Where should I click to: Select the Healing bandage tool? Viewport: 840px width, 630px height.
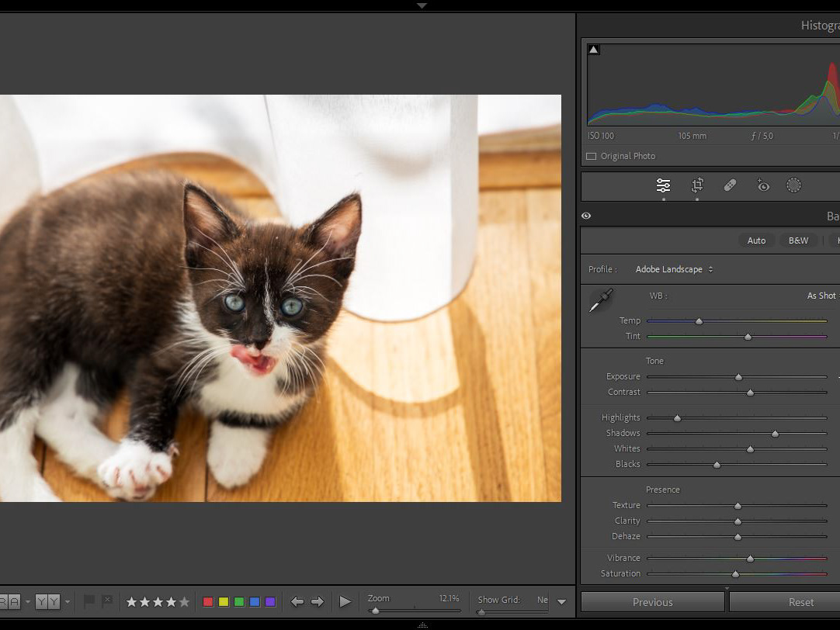point(730,185)
